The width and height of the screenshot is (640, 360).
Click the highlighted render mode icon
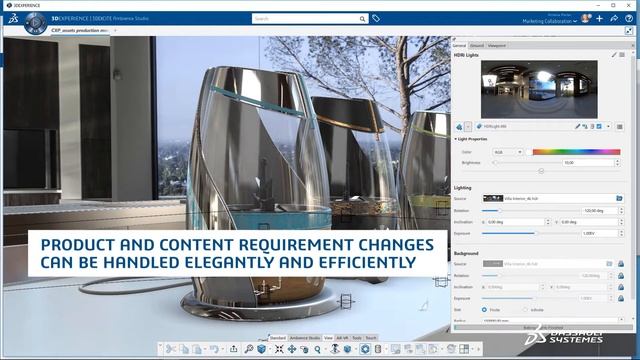click(365, 349)
